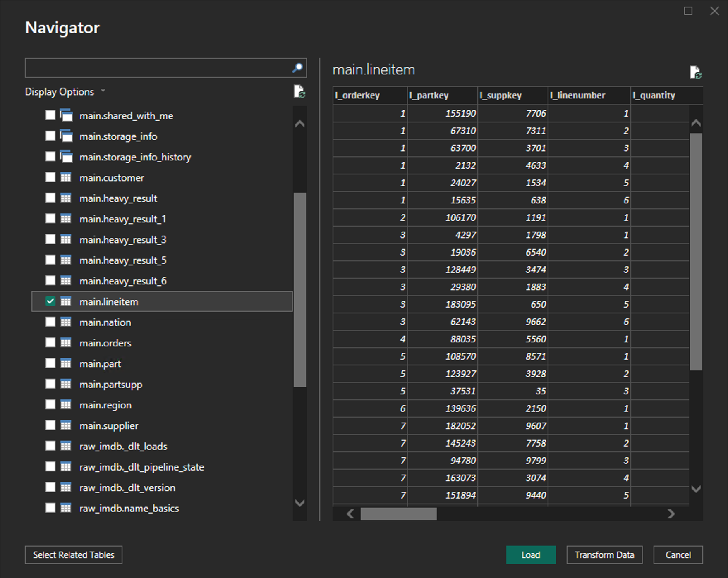Click Select Related Tables button
Image resolution: width=728 pixels, height=578 pixels.
pyautogui.click(x=74, y=555)
